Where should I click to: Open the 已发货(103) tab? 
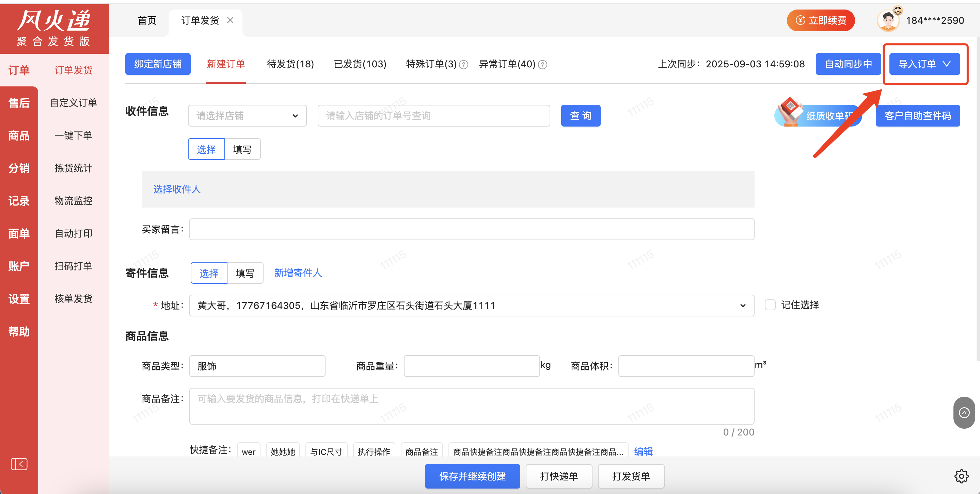click(x=360, y=64)
